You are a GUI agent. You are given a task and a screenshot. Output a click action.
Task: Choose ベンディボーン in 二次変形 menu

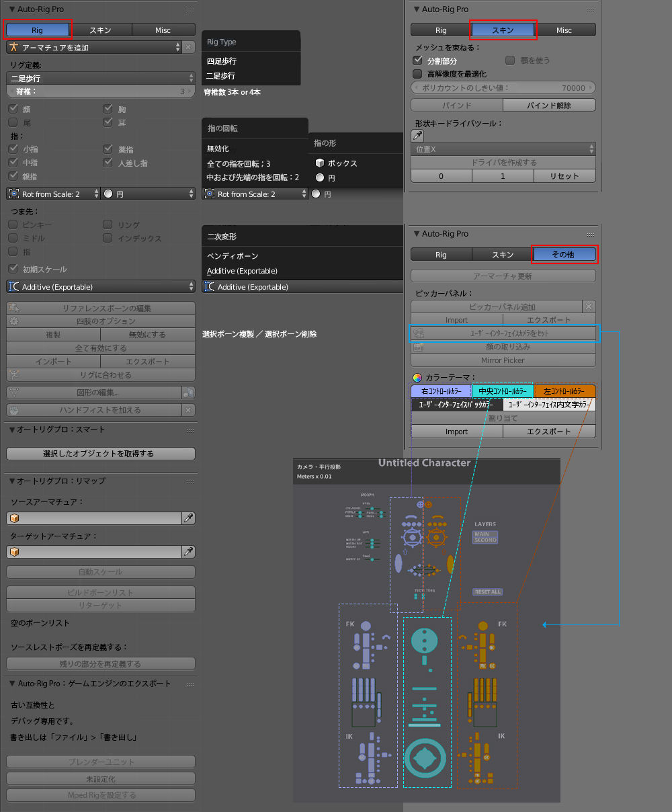point(233,256)
